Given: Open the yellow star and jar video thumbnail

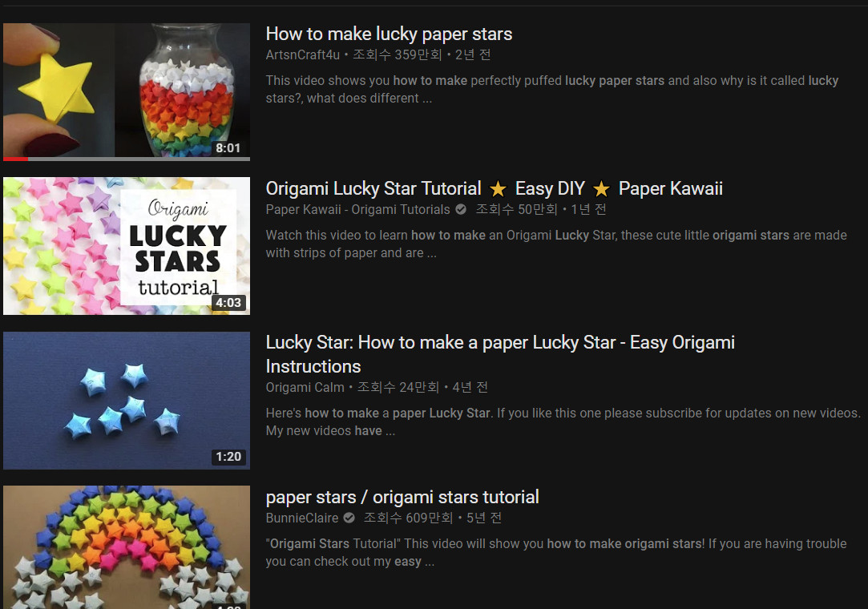Looking at the screenshot, I should 126,90.
